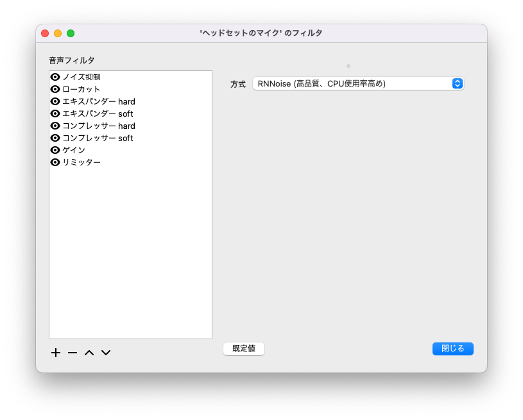Move filter up with up chevron
The image size is (523, 420).
(x=89, y=353)
